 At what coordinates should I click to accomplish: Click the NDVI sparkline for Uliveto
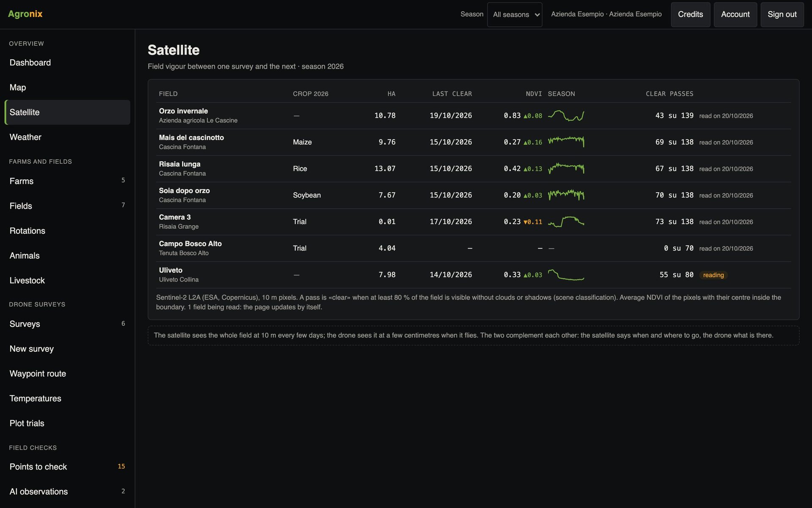[x=566, y=275]
